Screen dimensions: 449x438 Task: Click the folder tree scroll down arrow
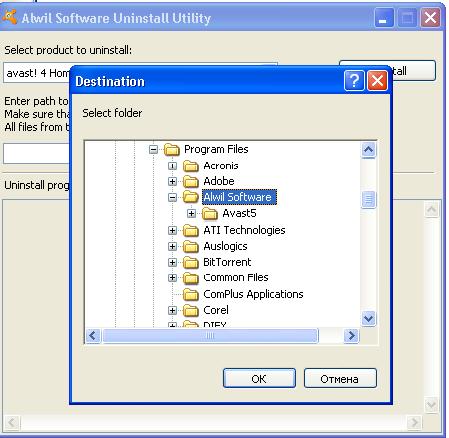(x=368, y=319)
